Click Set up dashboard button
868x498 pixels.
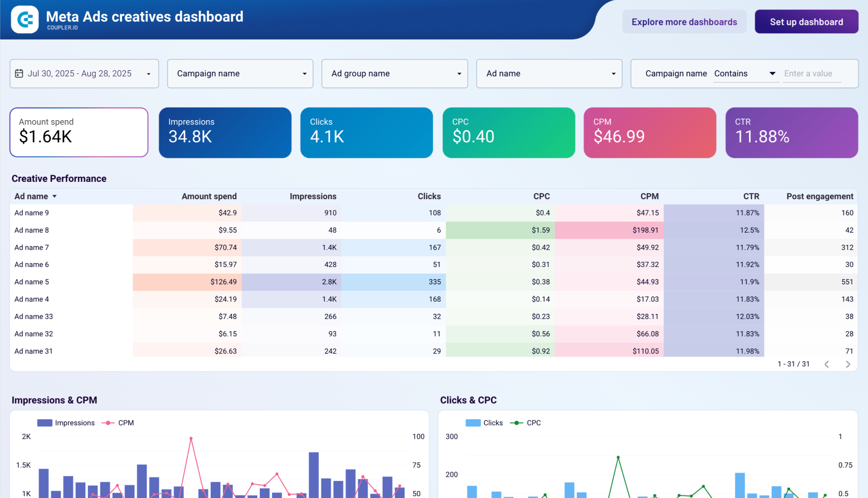click(806, 22)
